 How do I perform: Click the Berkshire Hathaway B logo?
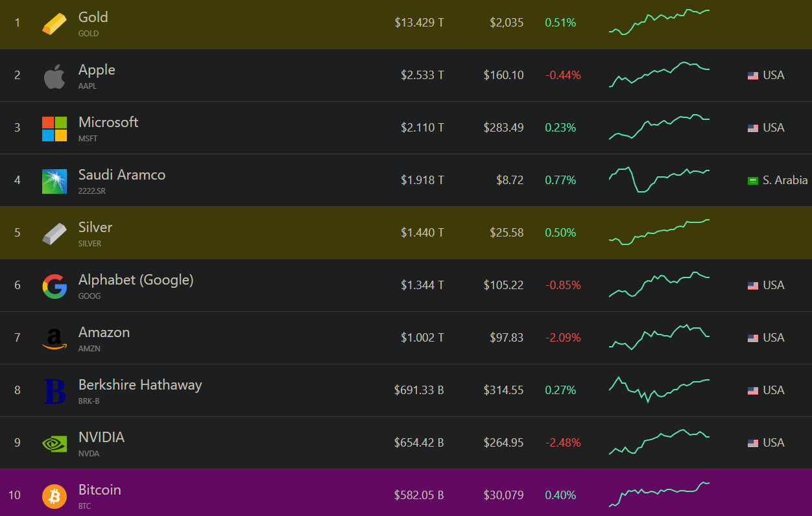(54, 391)
